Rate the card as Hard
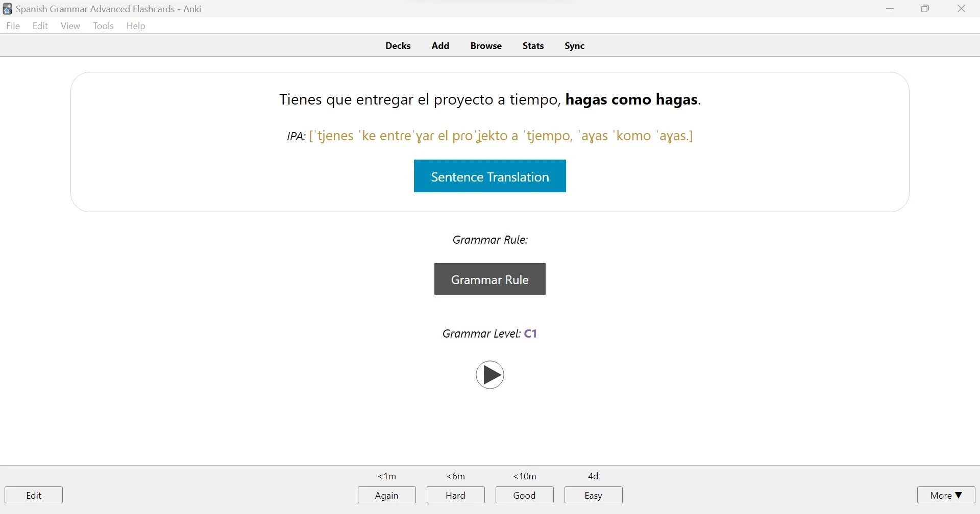 pos(455,495)
